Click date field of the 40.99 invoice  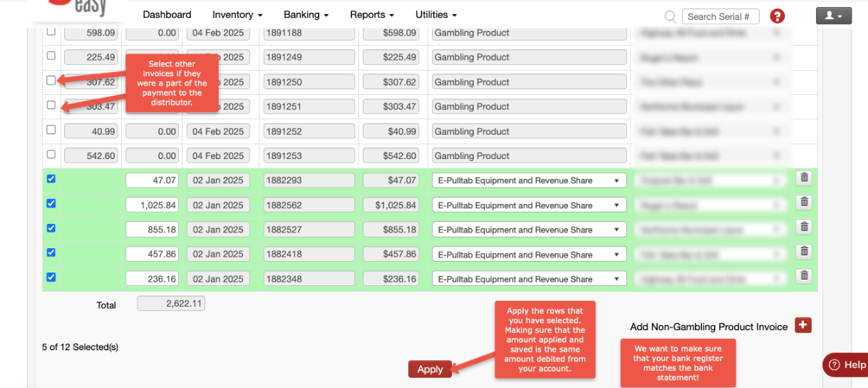218,131
